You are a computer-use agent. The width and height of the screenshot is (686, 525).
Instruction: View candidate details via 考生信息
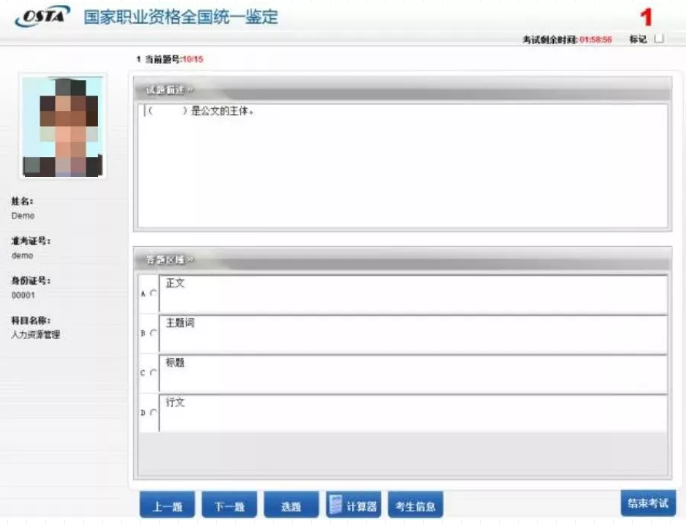point(415,506)
